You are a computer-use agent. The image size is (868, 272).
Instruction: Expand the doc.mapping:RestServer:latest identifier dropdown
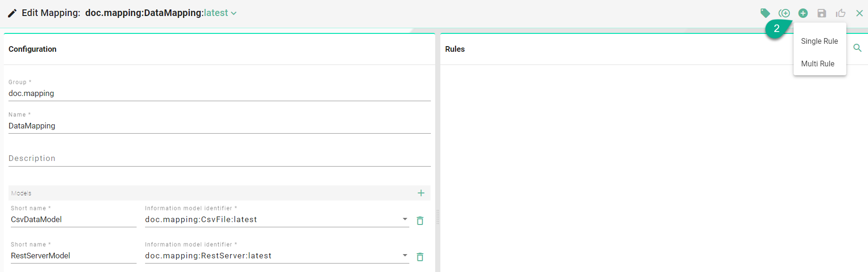pyautogui.click(x=405, y=256)
